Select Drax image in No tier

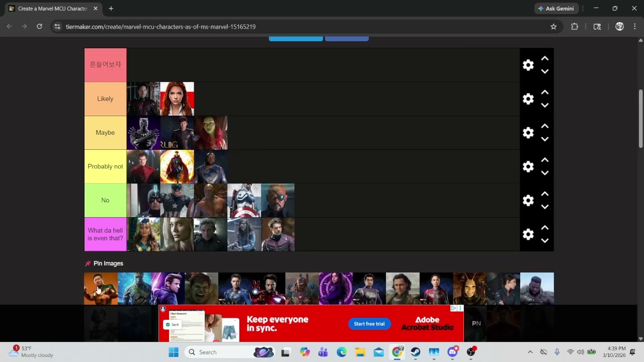(x=211, y=200)
